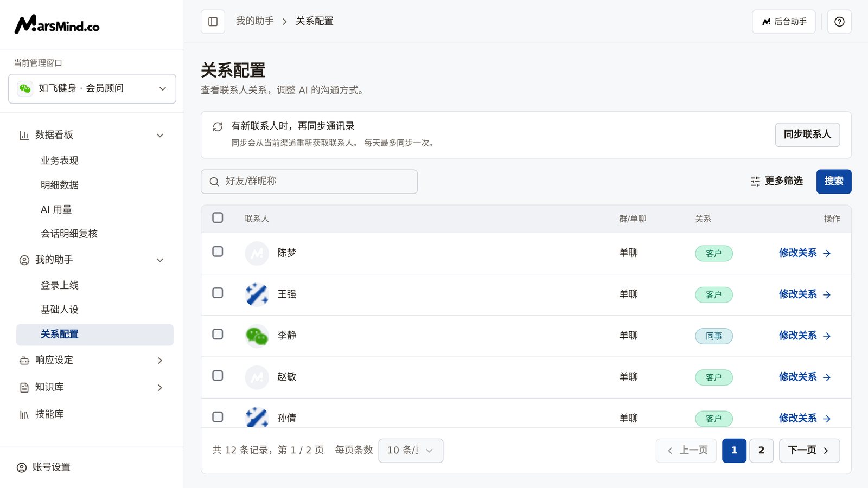Check the checkbox for 王强
The image size is (868, 488).
point(218,293)
